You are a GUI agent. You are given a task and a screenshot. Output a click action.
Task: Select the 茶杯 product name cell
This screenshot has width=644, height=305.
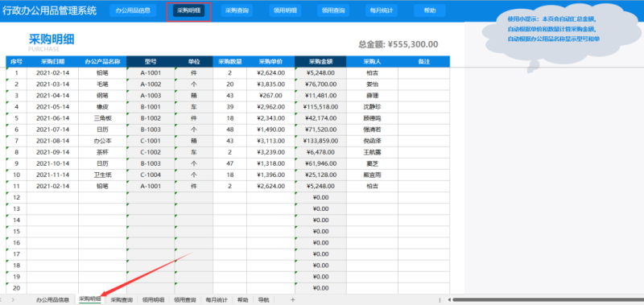click(x=102, y=152)
